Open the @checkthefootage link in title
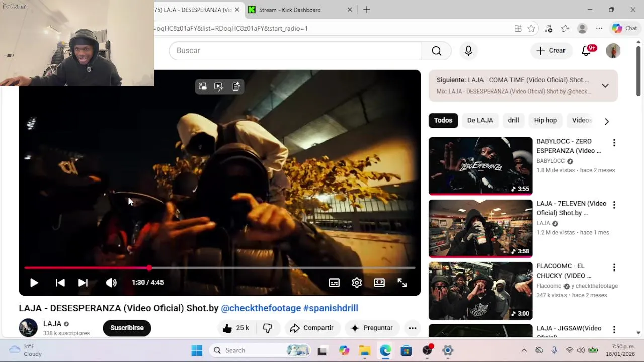The image size is (644, 362). tap(261, 308)
